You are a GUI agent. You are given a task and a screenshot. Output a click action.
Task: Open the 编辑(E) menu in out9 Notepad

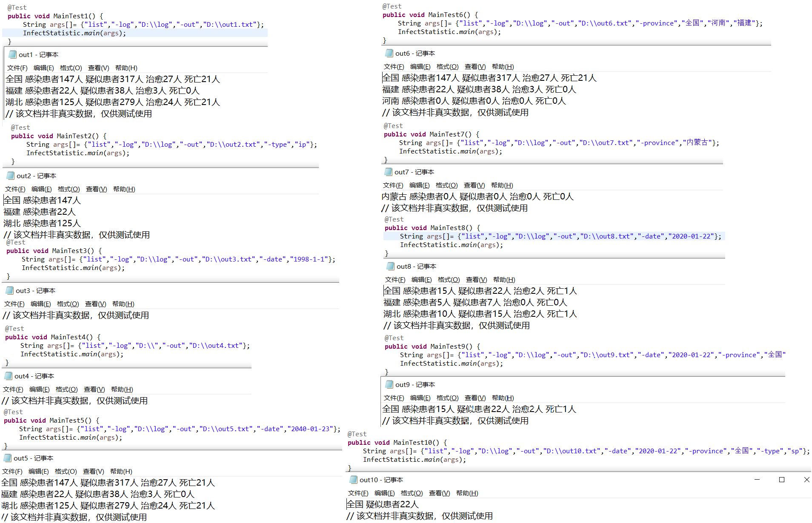[420, 398]
